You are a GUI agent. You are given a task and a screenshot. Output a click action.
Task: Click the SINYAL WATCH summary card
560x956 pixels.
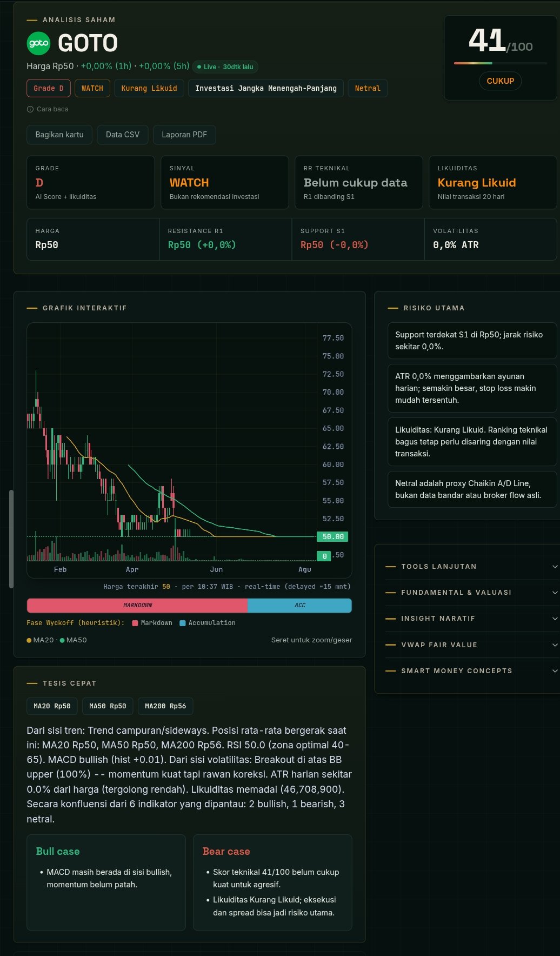[x=225, y=182]
